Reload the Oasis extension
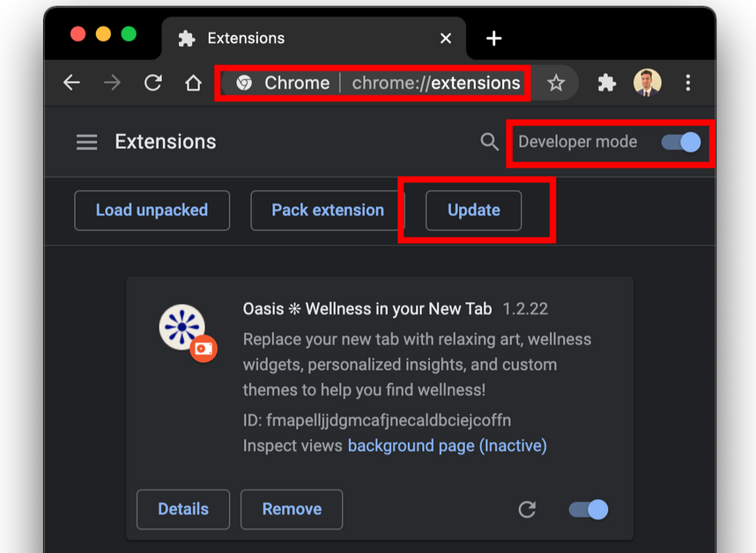The image size is (756, 553). pos(527,509)
